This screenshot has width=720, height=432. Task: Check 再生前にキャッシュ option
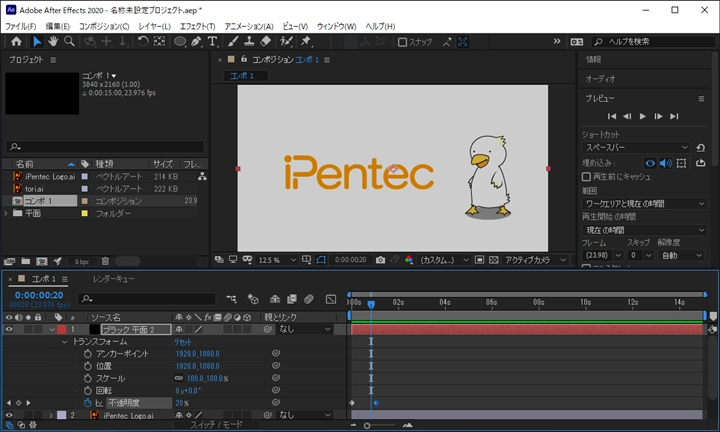(x=587, y=177)
